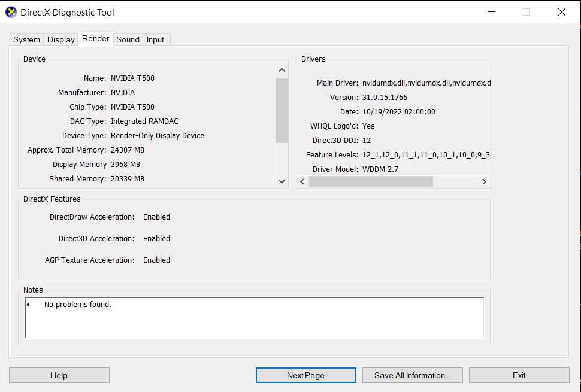Click DirectDraw Acceleration "Enabled" value

tap(157, 217)
